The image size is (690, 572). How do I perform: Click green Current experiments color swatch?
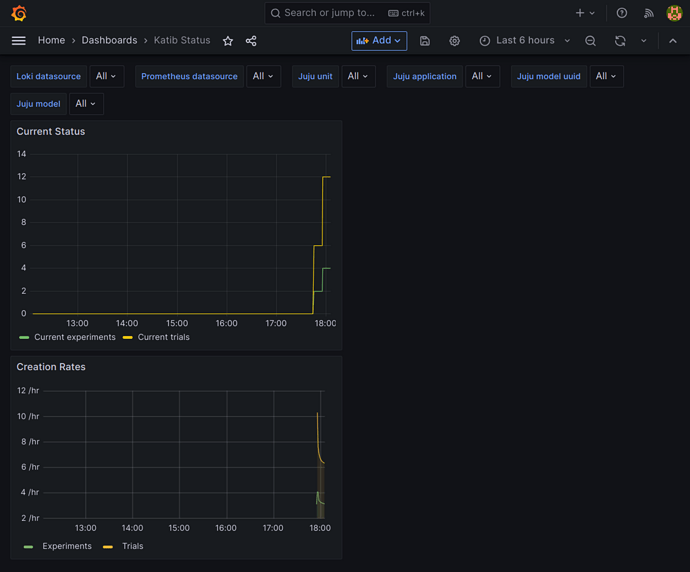pos(24,337)
